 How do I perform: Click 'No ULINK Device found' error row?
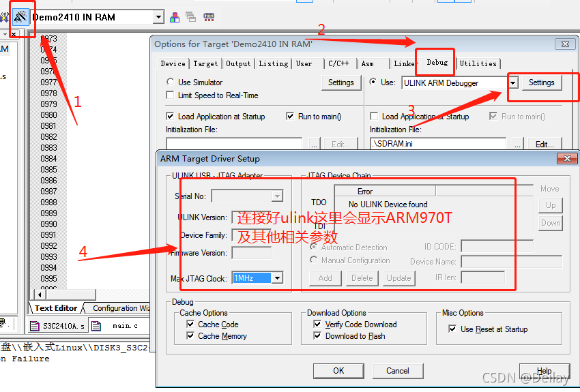388,205
